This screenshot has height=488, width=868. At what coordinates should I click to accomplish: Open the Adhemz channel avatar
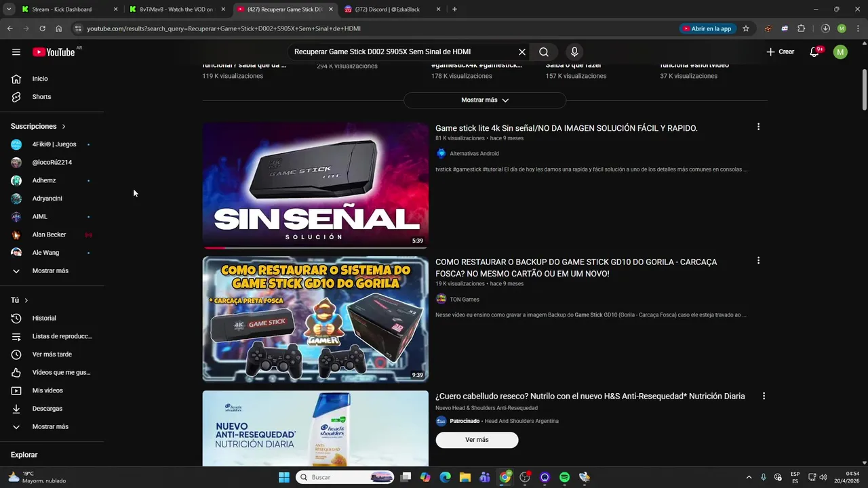tap(16, 180)
